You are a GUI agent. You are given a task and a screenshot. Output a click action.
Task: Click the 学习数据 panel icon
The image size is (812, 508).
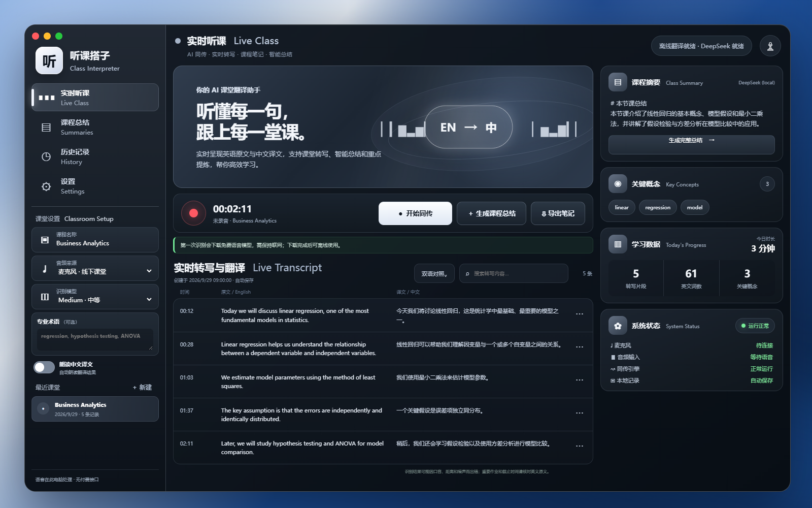[x=618, y=244]
